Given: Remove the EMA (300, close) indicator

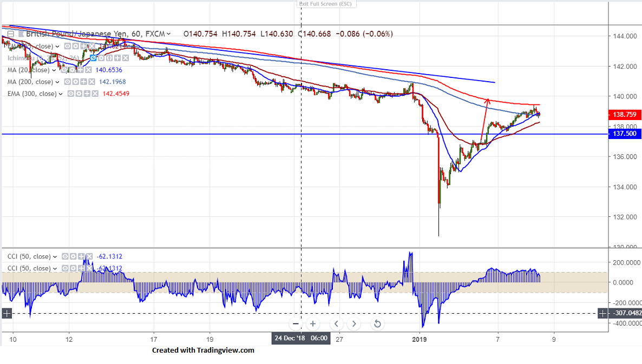Looking at the screenshot, I should click(x=95, y=94).
